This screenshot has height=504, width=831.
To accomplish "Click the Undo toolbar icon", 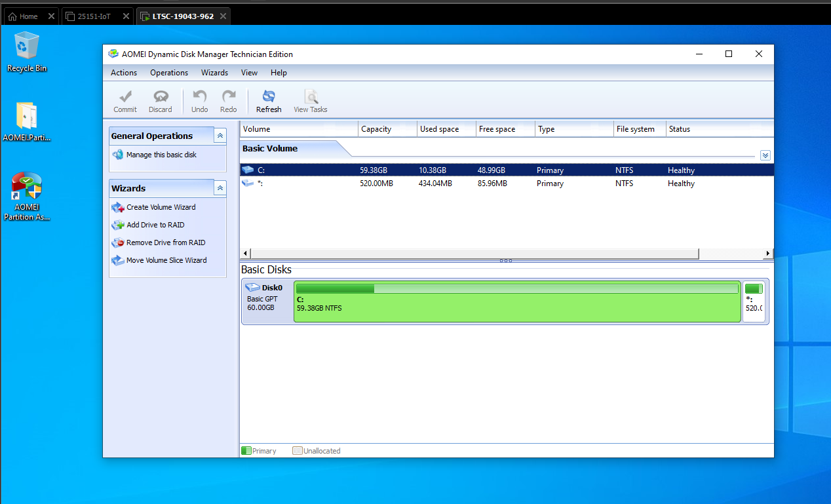I will click(x=200, y=96).
